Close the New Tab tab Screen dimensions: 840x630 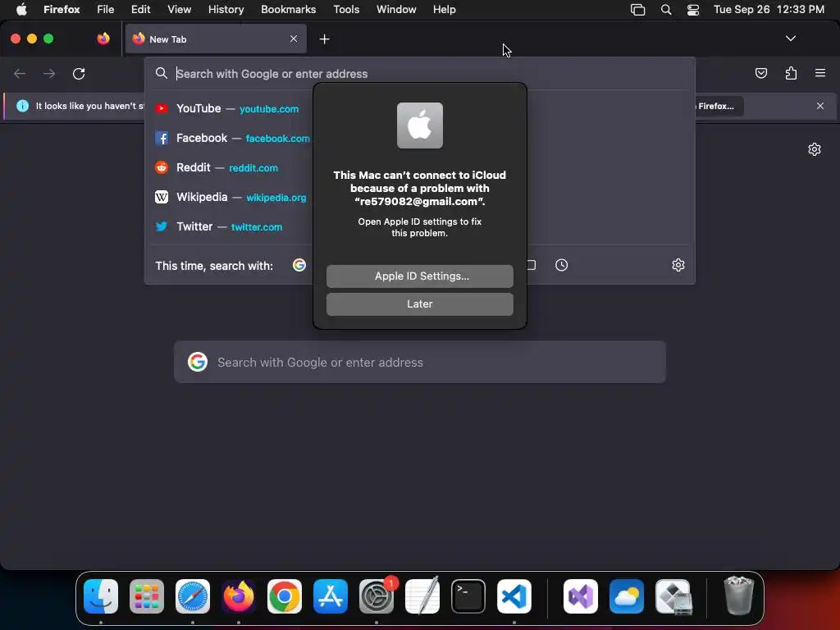[x=294, y=39]
